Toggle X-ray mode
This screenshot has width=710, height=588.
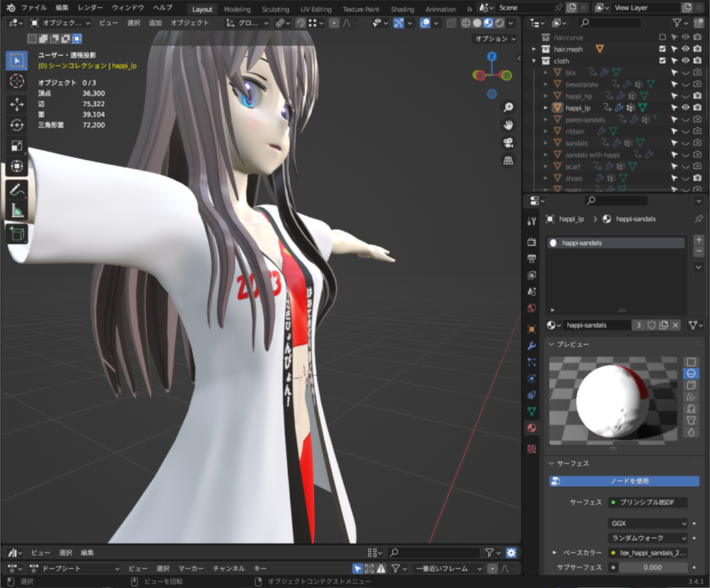point(451,23)
